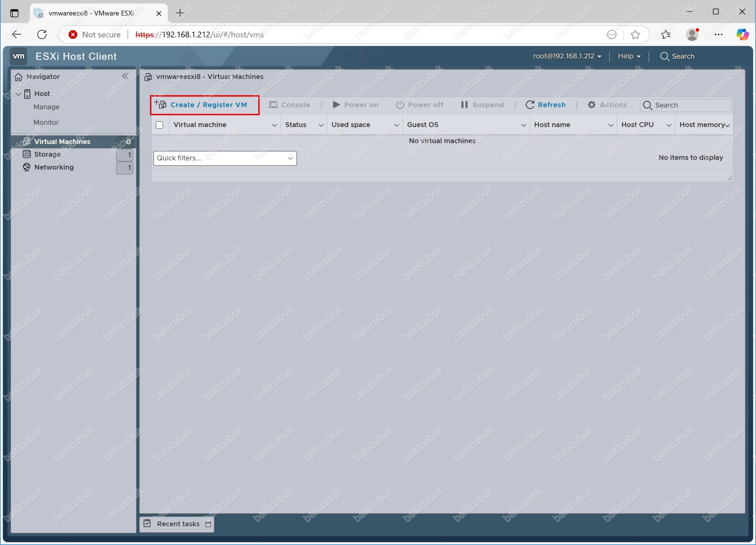Viewport: 756px width, 545px height.
Task: Add page to favorites star
Action: click(x=635, y=35)
